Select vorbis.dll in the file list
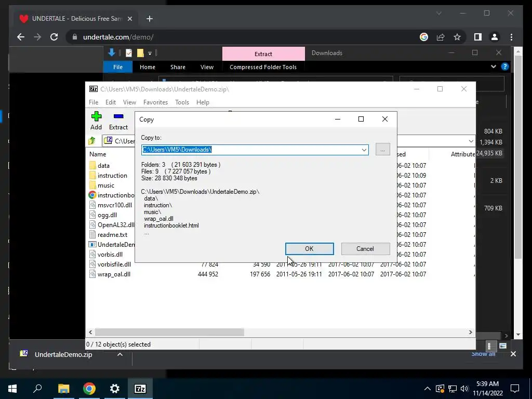 [x=110, y=254]
